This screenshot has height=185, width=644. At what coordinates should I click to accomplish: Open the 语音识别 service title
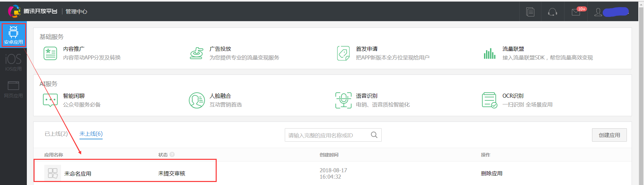point(367,96)
